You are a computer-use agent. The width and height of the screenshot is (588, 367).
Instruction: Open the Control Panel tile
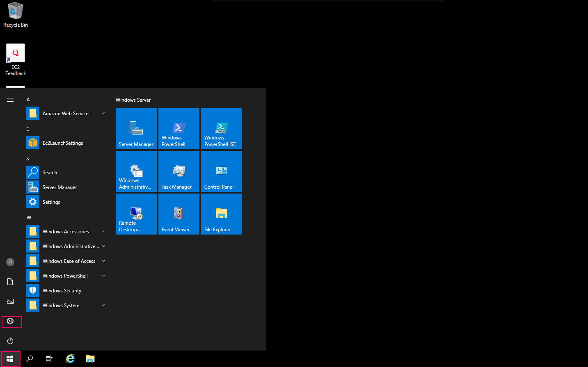(222, 171)
